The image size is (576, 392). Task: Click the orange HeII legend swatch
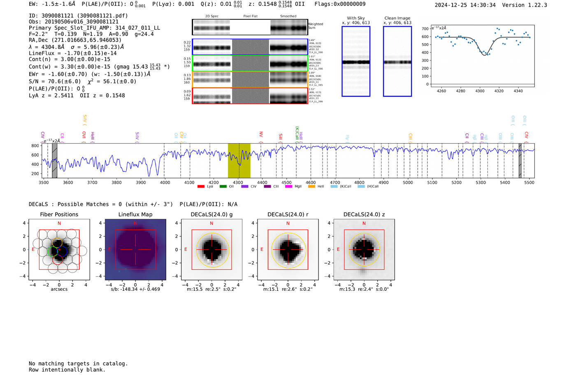[311, 187]
